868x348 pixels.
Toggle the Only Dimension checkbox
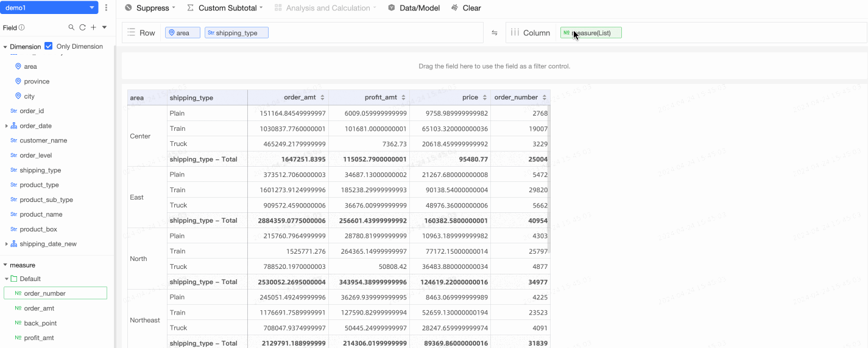[49, 46]
